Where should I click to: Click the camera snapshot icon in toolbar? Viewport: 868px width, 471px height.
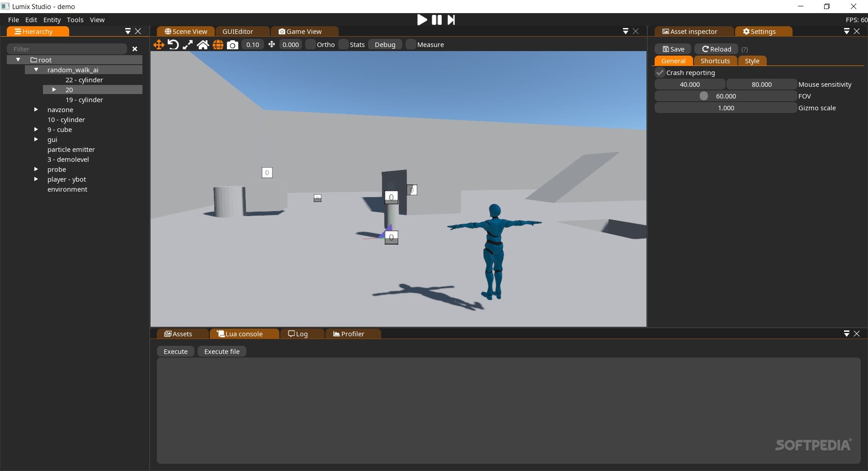click(232, 45)
